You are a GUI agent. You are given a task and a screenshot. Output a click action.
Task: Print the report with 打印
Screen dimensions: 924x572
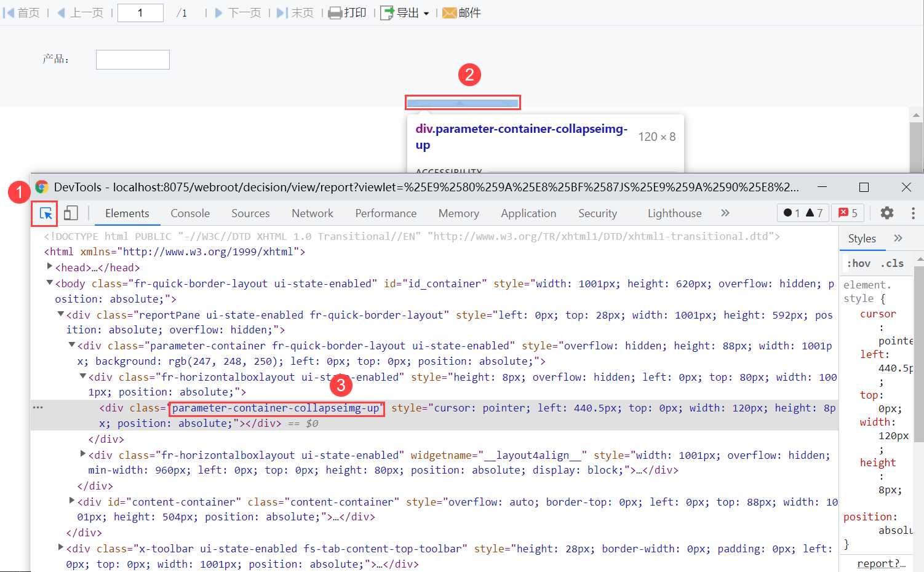[348, 13]
